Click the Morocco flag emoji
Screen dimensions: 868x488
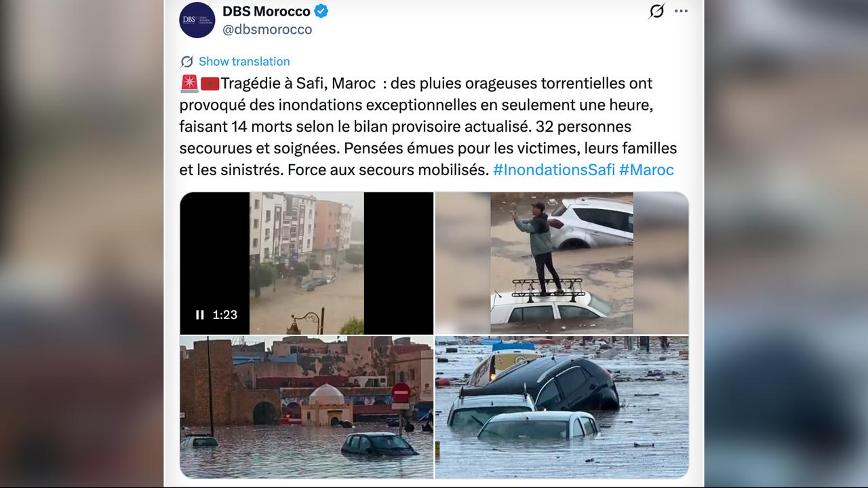[x=210, y=83]
